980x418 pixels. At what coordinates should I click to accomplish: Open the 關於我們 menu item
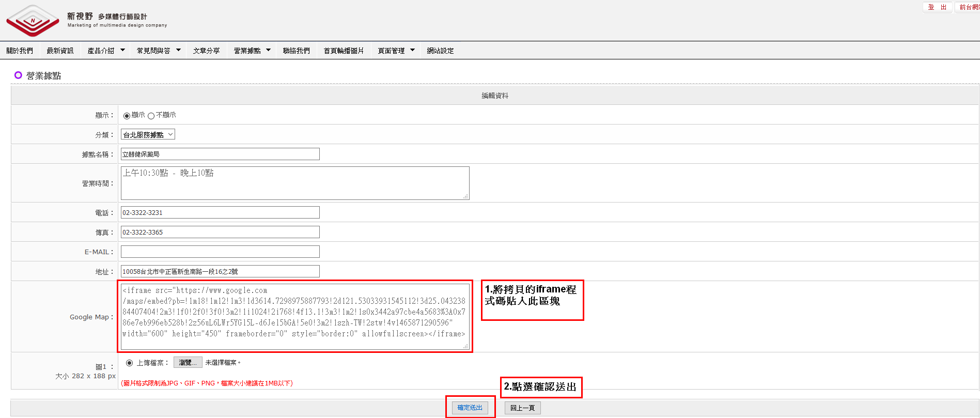pos(20,51)
